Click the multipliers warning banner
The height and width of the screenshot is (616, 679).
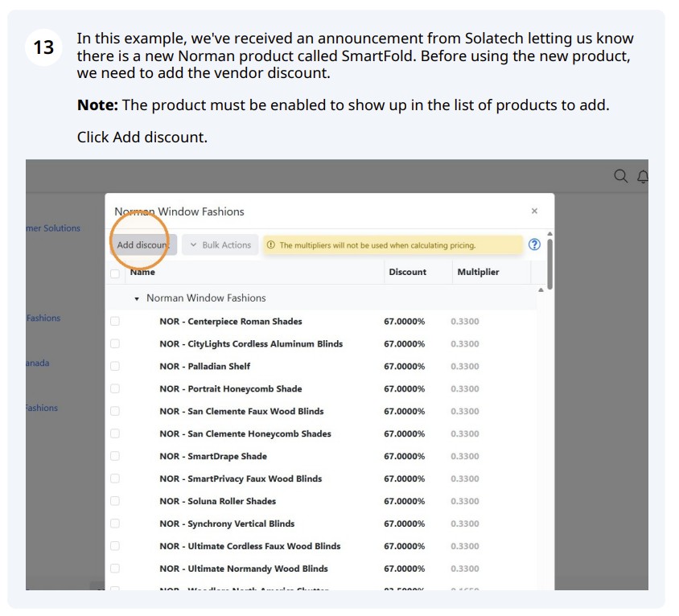[x=393, y=245]
